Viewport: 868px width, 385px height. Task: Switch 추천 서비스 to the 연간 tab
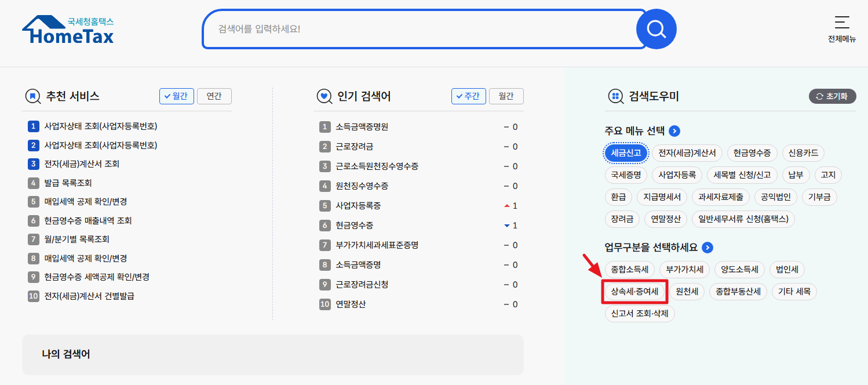(x=214, y=96)
